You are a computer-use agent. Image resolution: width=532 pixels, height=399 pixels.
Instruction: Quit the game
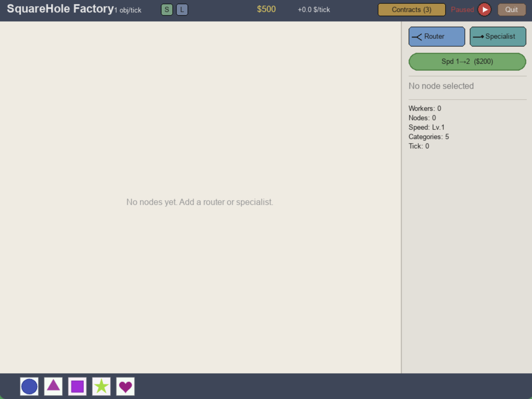click(x=511, y=10)
